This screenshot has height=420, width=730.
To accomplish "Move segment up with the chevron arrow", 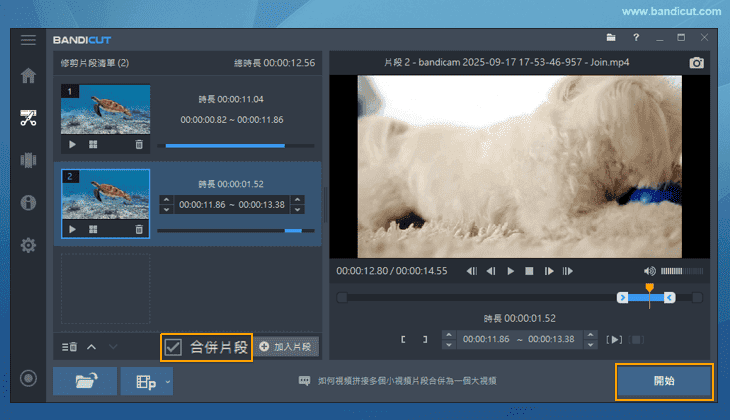I will pyautogui.click(x=91, y=347).
